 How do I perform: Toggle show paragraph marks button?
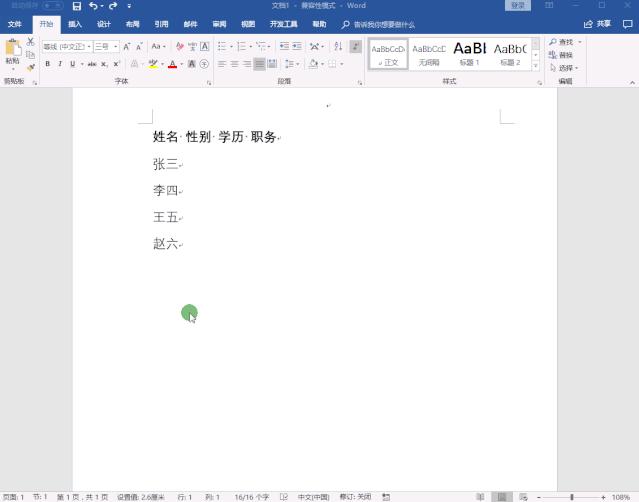356,46
